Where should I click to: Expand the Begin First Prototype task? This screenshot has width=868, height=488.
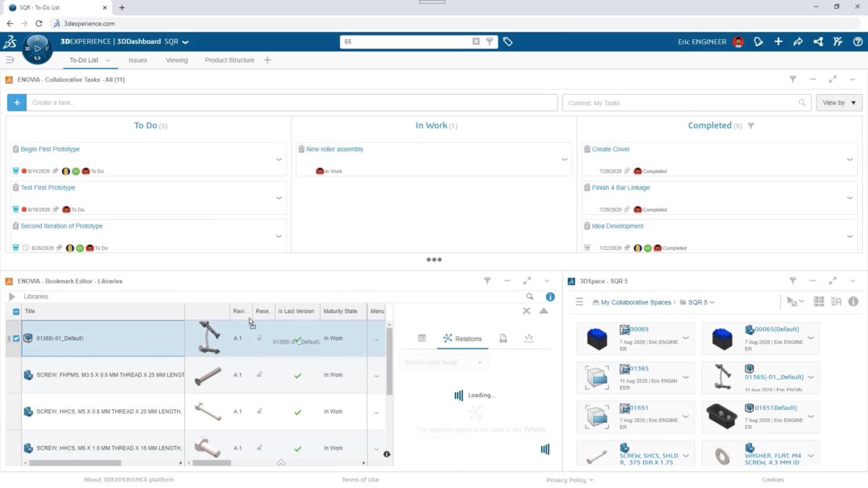(x=279, y=160)
